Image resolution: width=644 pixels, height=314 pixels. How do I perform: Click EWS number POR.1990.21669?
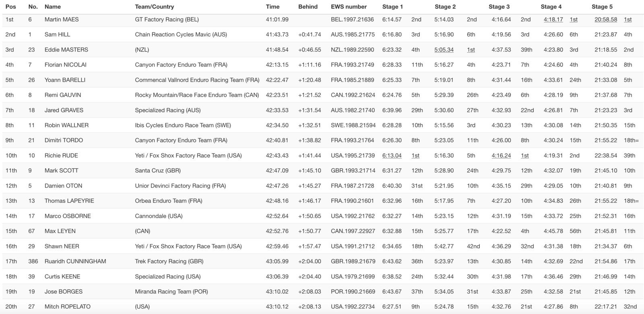353,291
